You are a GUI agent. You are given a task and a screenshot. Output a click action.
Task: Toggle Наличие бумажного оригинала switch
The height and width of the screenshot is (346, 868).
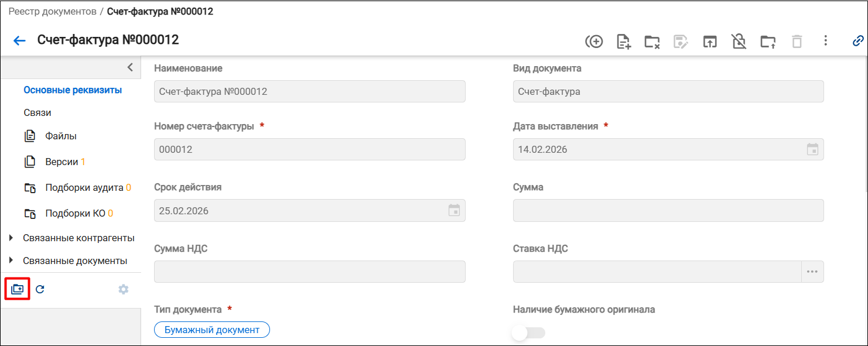528,333
